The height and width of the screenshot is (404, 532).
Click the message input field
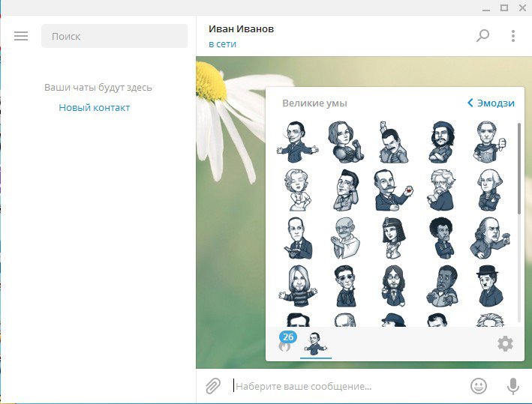click(x=345, y=387)
